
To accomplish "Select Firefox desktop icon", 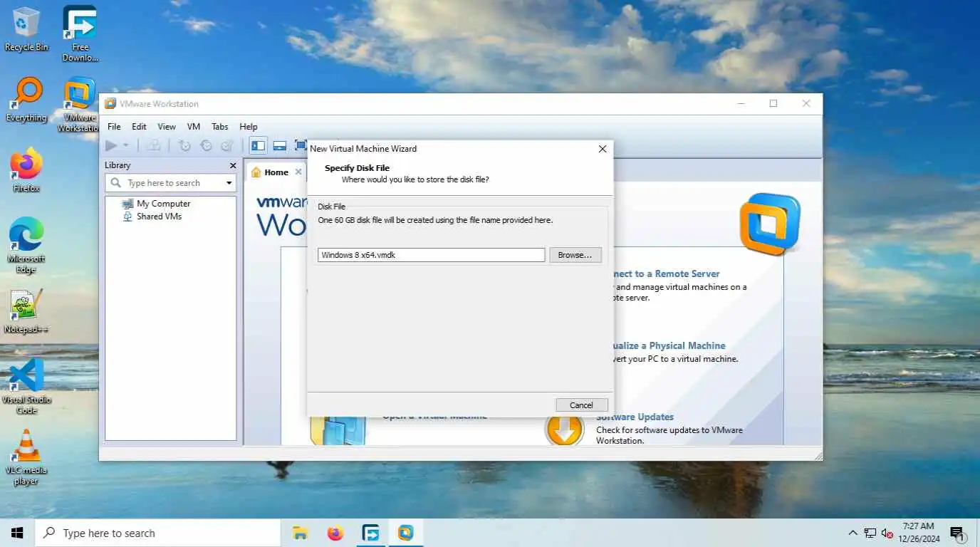I will (x=26, y=170).
